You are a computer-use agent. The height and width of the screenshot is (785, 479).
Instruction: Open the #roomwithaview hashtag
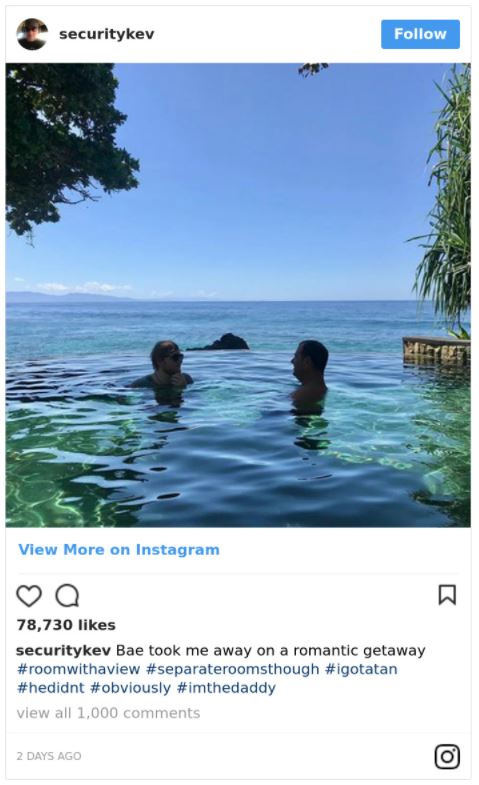79,669
